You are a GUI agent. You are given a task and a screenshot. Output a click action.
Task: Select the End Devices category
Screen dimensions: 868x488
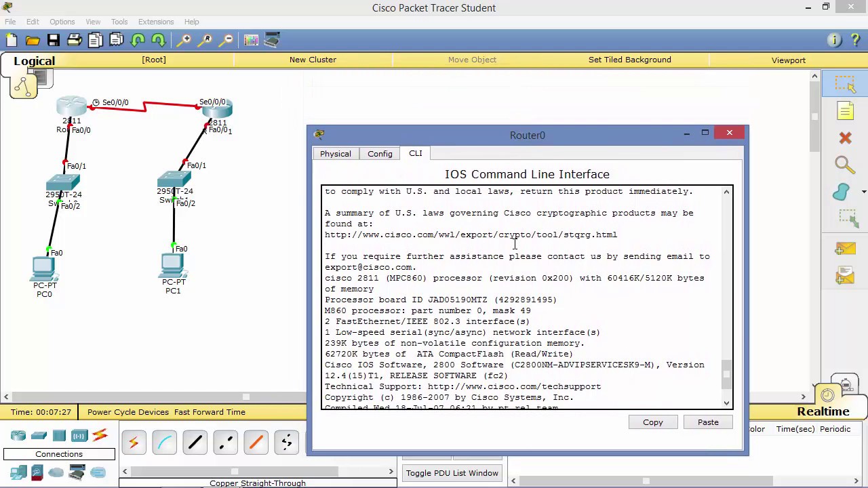(18, 472)
